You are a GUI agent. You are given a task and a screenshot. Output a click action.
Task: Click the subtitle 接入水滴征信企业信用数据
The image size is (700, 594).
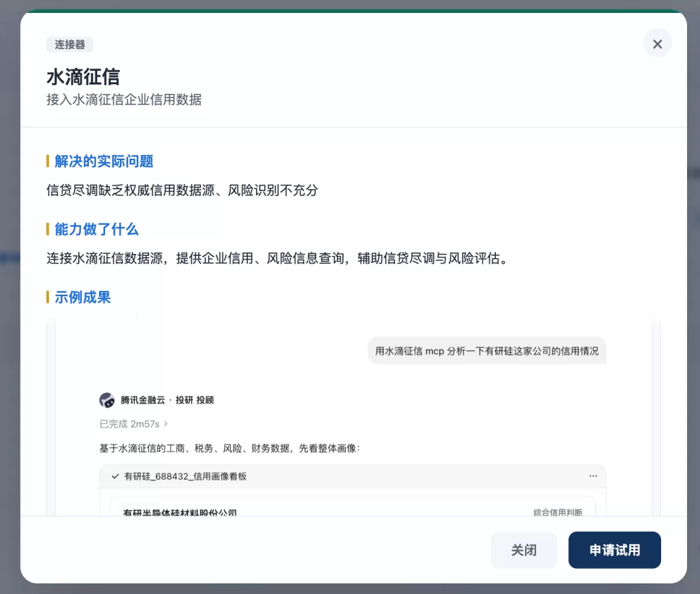(124, 100)
